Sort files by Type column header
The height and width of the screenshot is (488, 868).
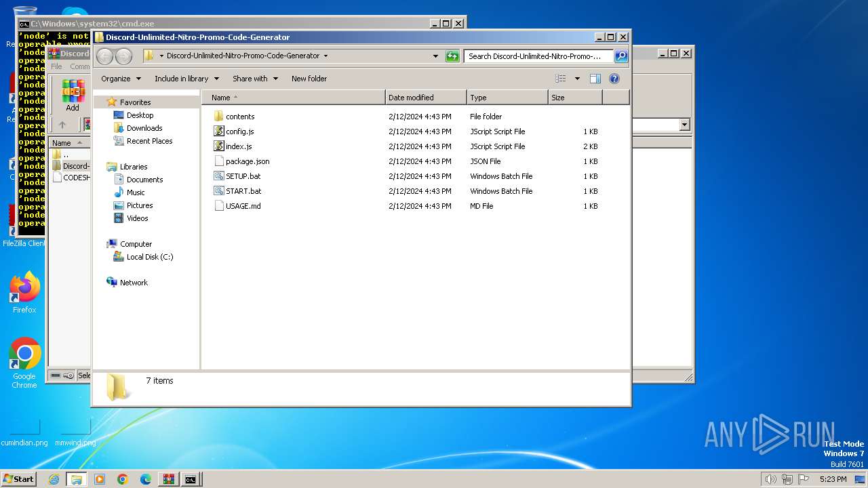[x=507, y=98]
